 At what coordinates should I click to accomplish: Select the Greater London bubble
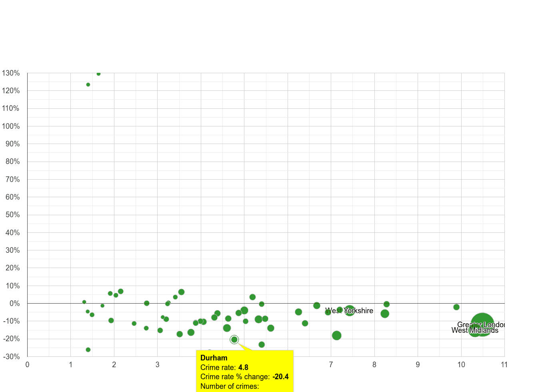(482, 324)
